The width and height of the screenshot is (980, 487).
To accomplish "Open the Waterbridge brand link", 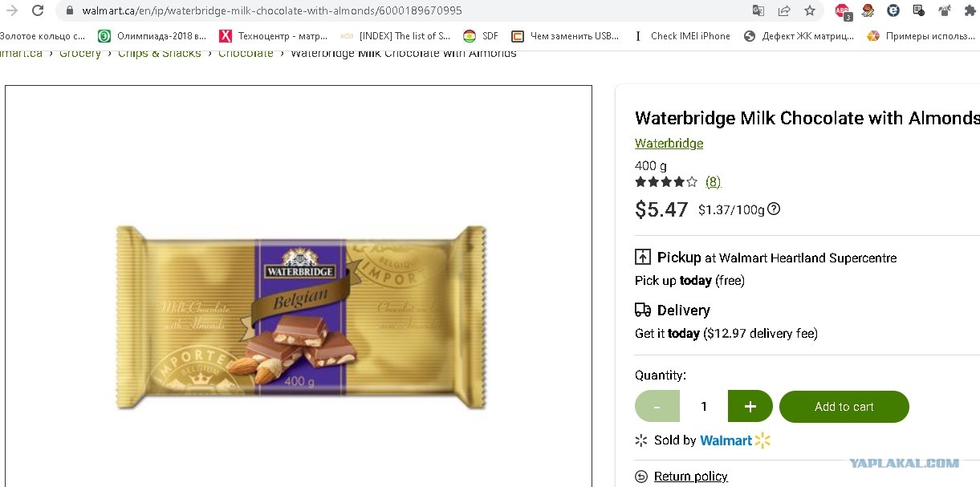I will click(x=669, y=144).
